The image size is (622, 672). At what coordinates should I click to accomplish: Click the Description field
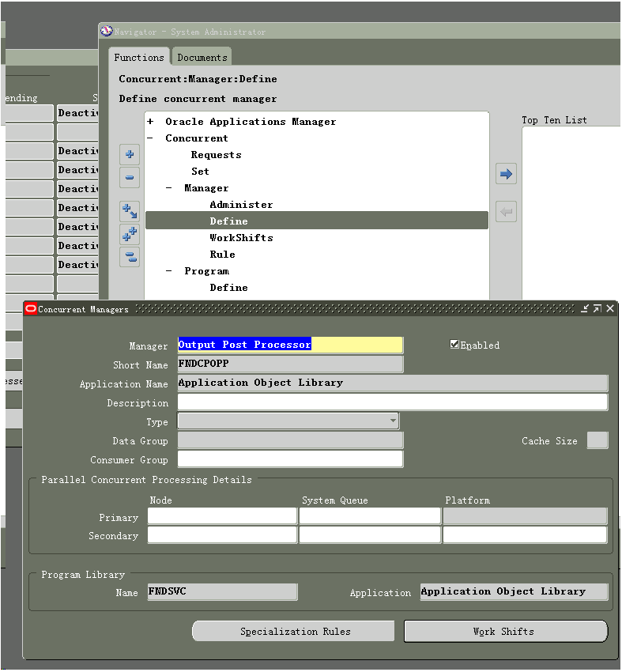[x=393, y=402]
